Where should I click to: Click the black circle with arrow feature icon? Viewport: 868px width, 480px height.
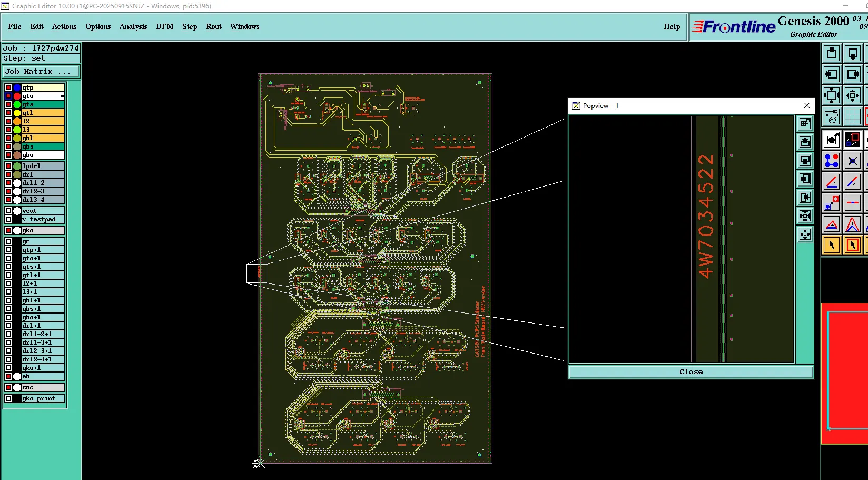832,140
